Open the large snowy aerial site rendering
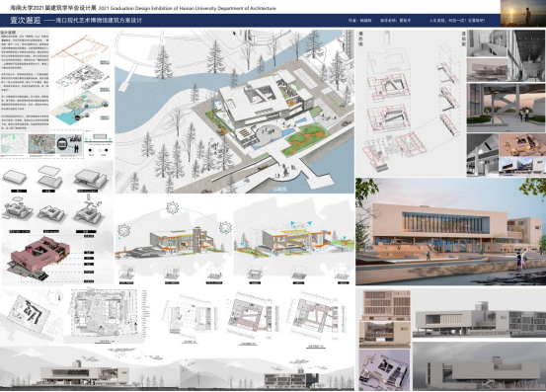Image resolution: width=546 pixels, height=392 pixels. [235, 112]
